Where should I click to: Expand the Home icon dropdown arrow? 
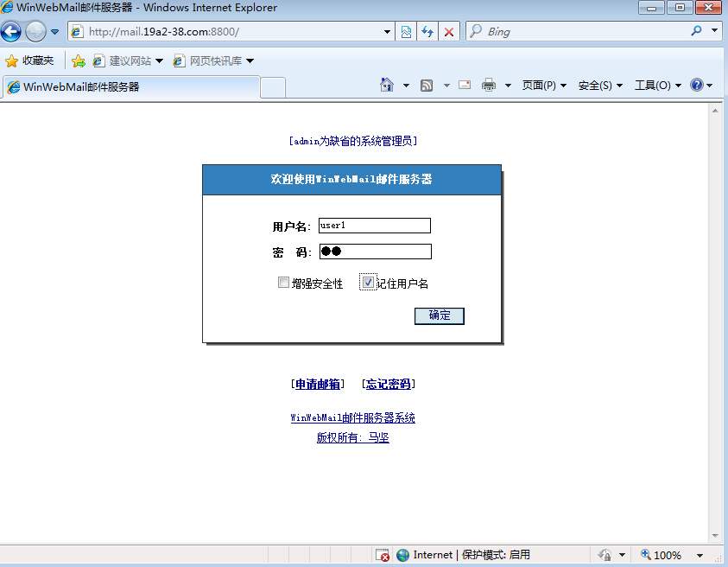[406, 86]
